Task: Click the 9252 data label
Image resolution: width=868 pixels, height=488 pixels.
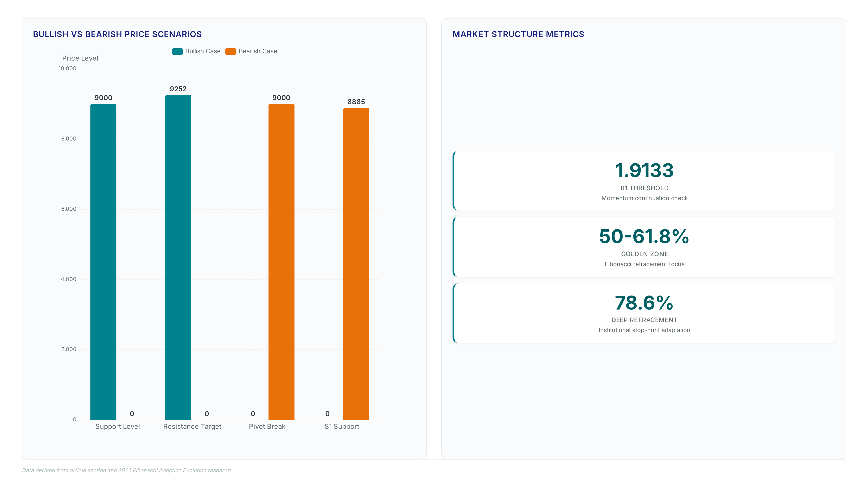Action: click(x=178, y=89)
